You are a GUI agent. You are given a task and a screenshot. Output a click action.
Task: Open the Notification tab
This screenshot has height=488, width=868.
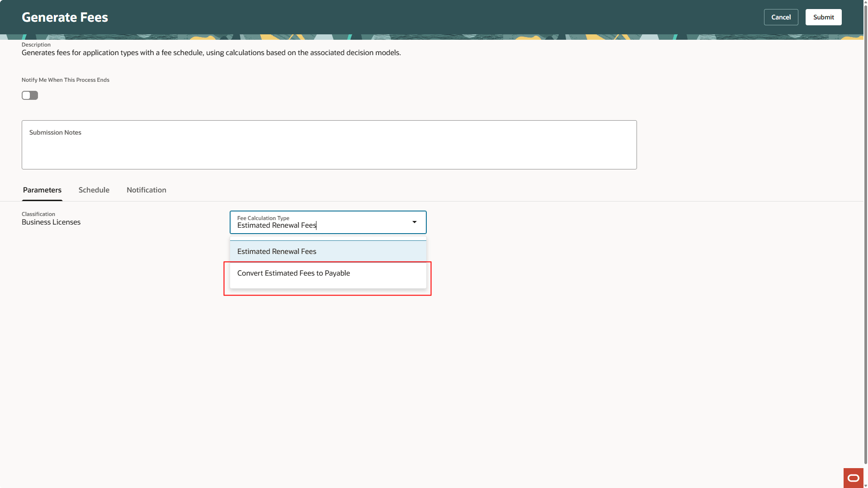pyautogui.click(x=146, y=190)
